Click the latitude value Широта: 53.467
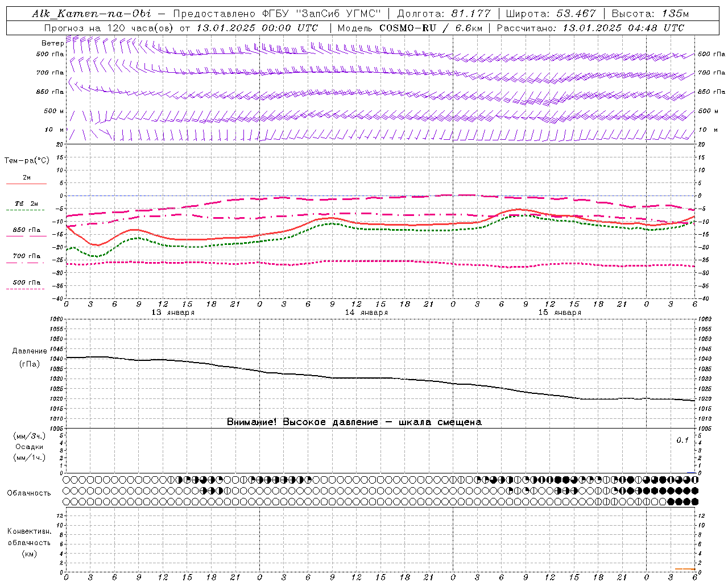Viewport: 728px width, 582px height. [551, 14]
